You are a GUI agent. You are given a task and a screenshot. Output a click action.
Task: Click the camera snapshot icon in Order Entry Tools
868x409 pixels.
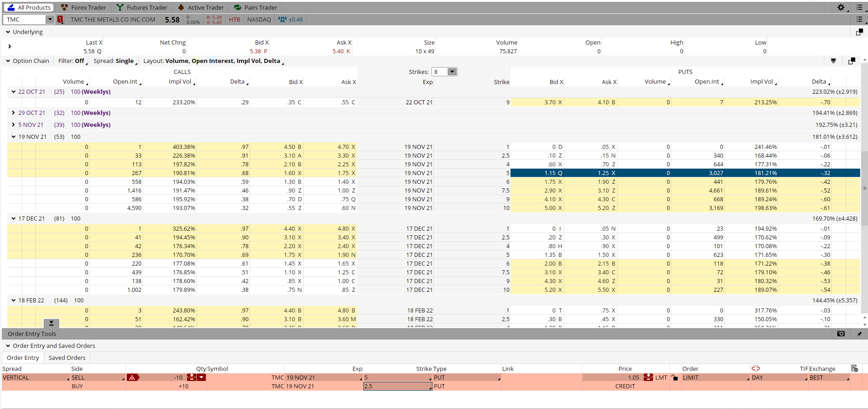click(840, 334)
